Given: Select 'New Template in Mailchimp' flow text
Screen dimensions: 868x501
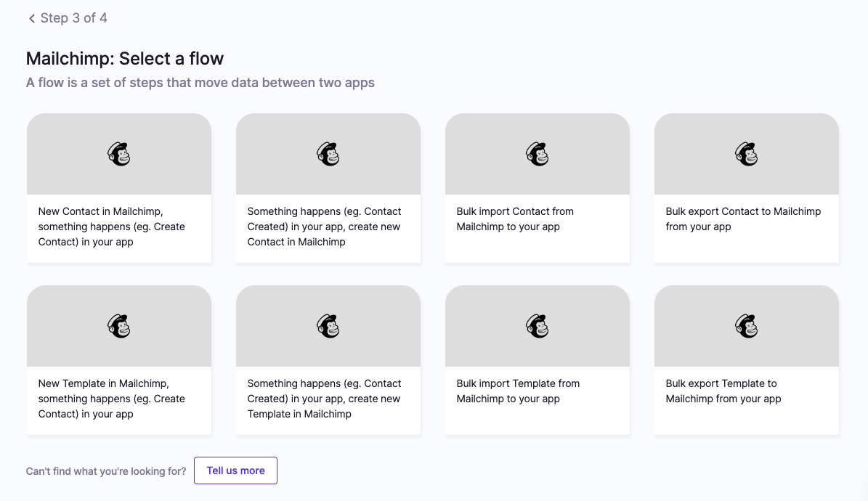Looking at the screenshot, I should coord(112,399).
